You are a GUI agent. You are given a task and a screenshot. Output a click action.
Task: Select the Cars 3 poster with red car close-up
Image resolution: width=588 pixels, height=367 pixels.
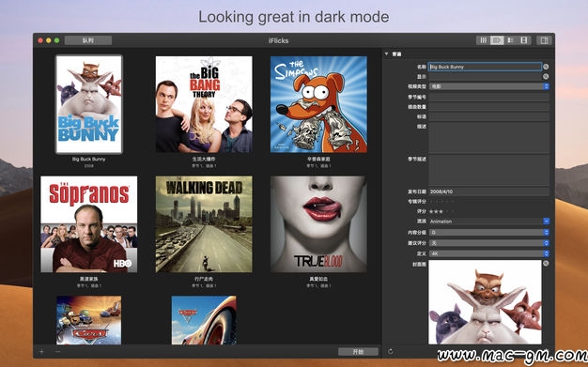coord(204,320)
